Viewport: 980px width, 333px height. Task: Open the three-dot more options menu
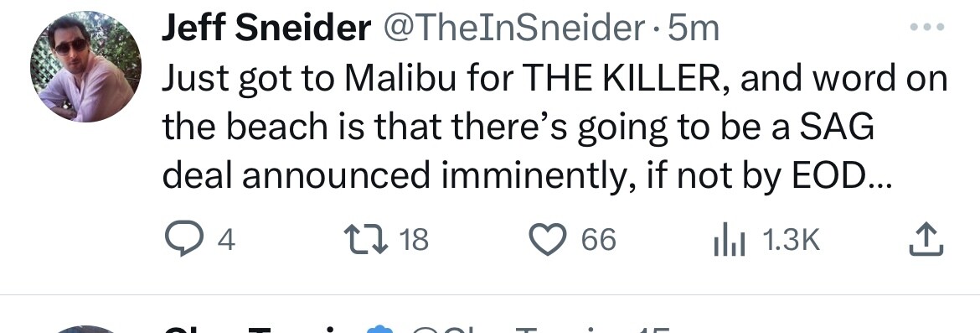928,27
